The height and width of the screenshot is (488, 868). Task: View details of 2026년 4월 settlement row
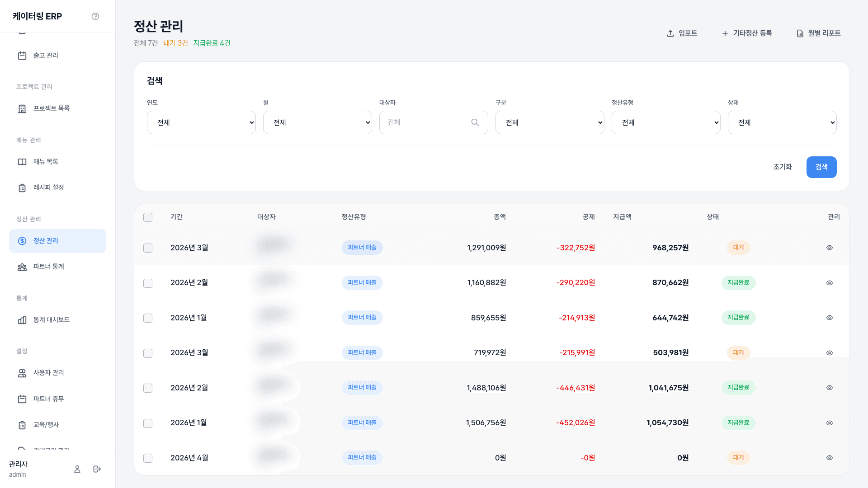[x=830, y=458]
